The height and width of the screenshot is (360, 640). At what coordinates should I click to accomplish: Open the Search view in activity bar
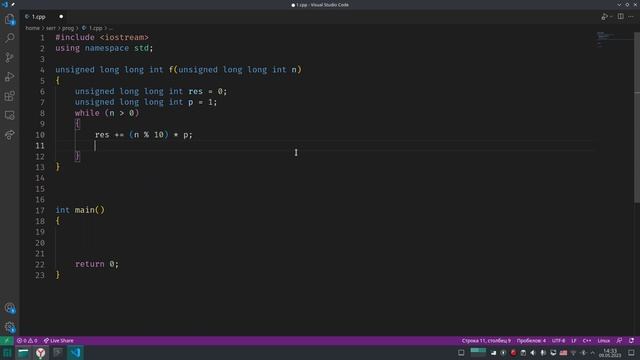(x=9, y=38)
